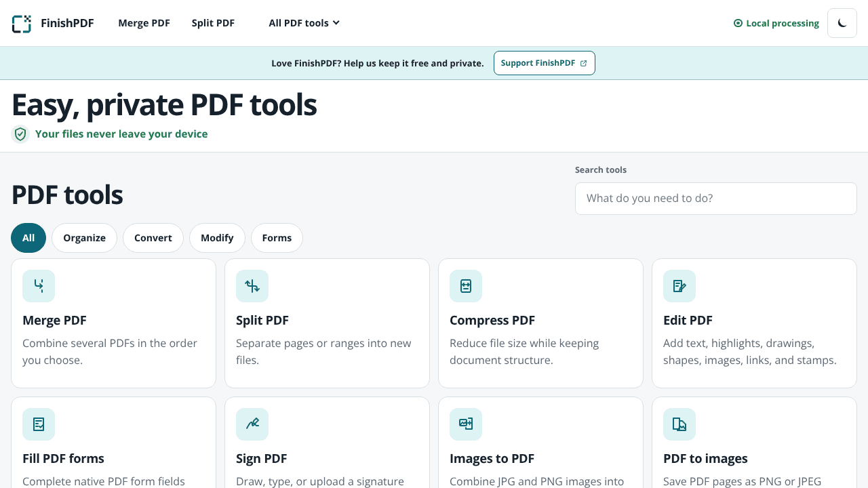Image resolution: width=868 pixels, height=488 pixels.
Task: Open the Edit PDF card title
Action: pos(688,321)
